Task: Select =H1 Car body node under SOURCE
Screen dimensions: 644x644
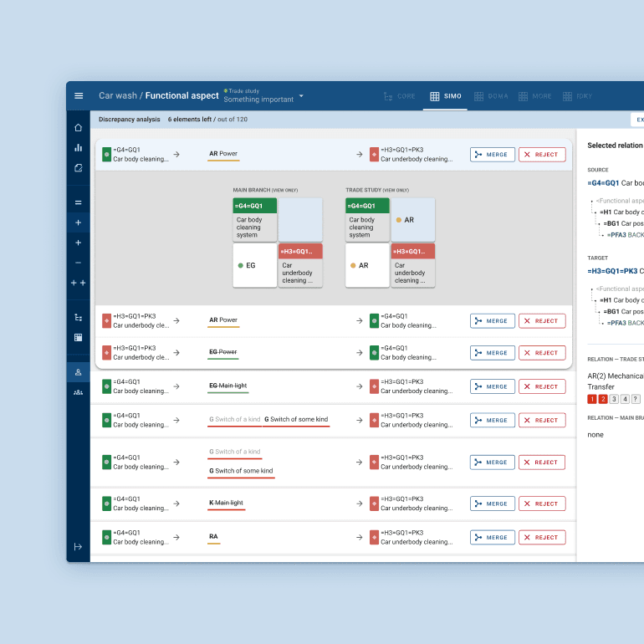Action: 621,212
